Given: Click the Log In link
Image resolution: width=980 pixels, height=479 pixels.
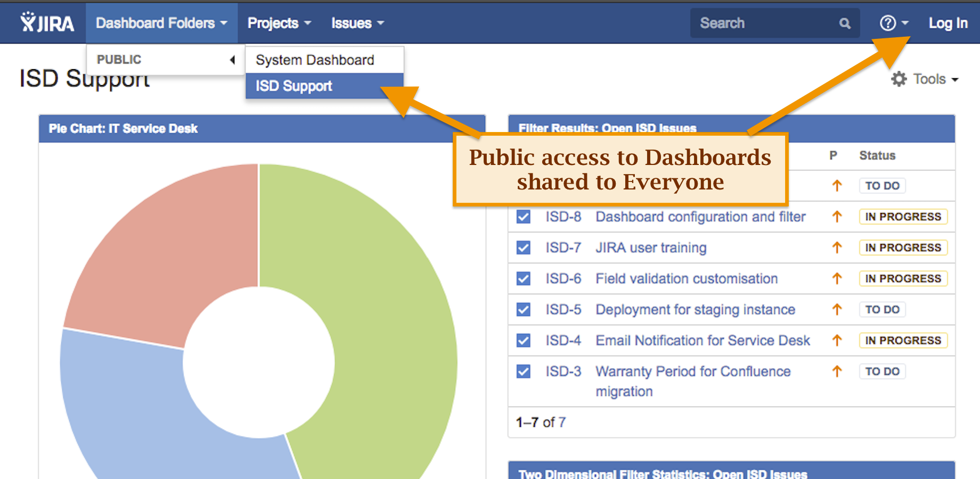Looking at the screenshot, I should pyautogui.click(x=948, y=23).
